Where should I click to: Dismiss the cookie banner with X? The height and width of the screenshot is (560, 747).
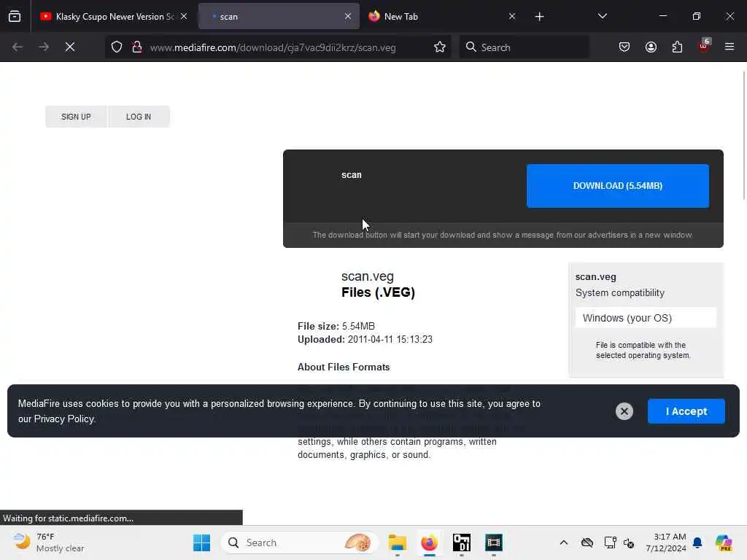tap(624, 411)
